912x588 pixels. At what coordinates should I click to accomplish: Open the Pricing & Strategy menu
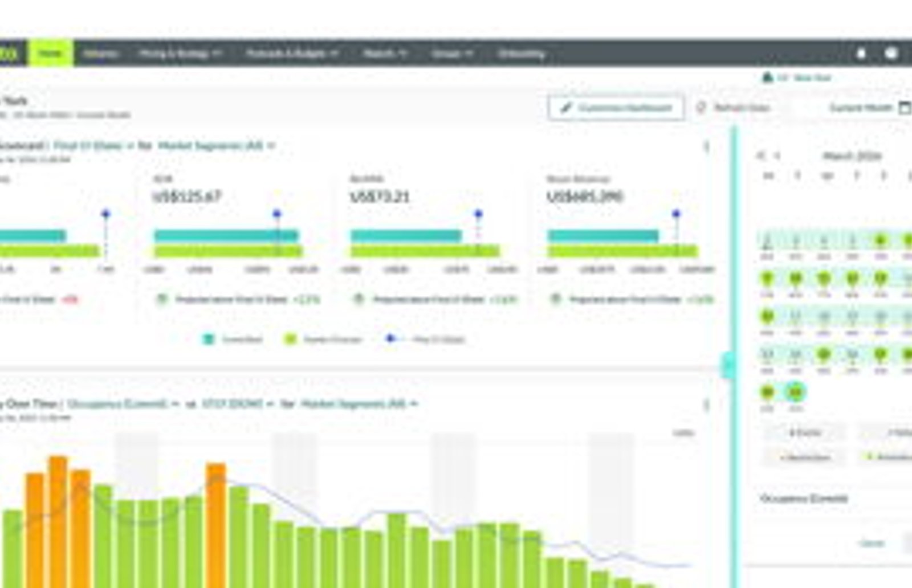click(180, 54)
